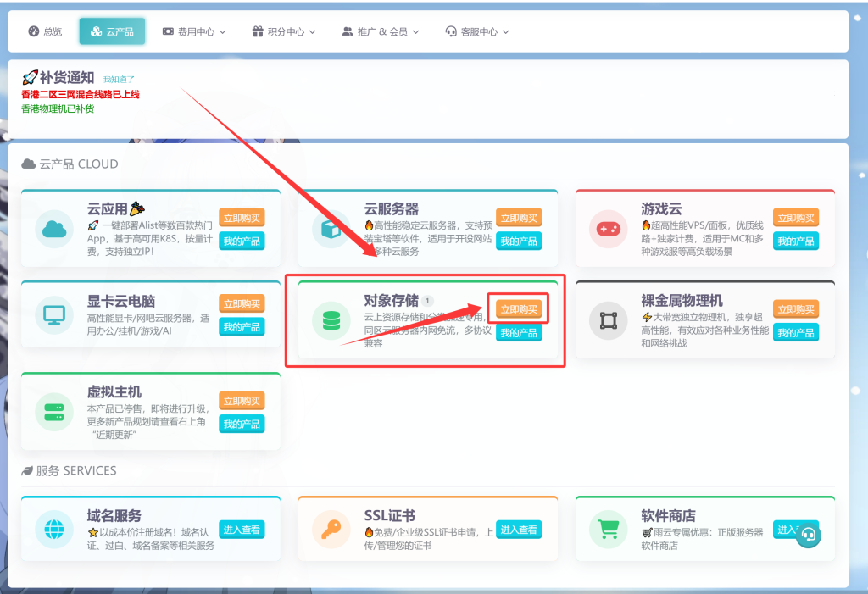
Task: Click the 虚拟主机 server rack icon
Action: 55,412
